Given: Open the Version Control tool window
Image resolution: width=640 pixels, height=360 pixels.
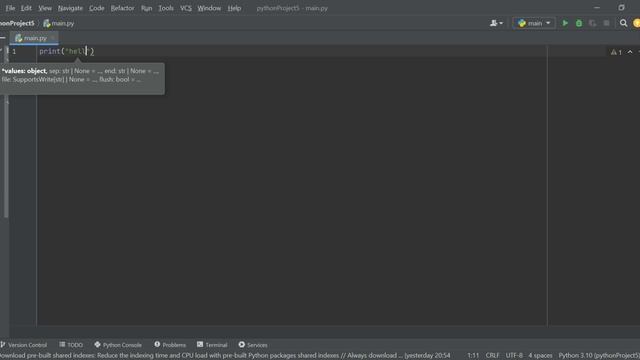Looking at the screenshot, I should click(24, 345).
